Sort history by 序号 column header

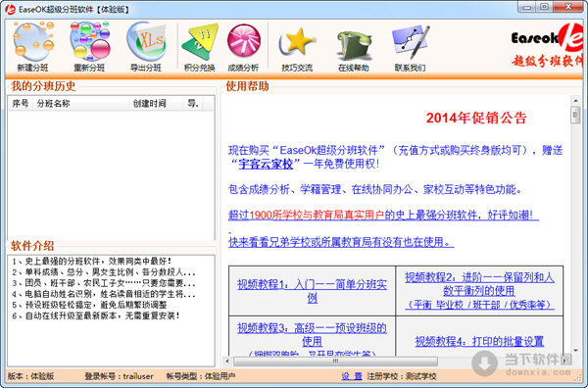(21, 104)
